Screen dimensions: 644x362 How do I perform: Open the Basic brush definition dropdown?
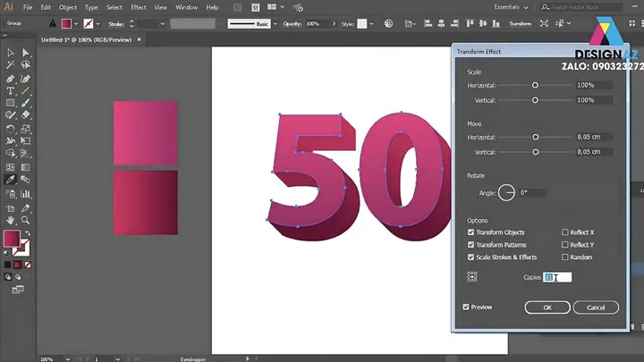coord(275,24)
